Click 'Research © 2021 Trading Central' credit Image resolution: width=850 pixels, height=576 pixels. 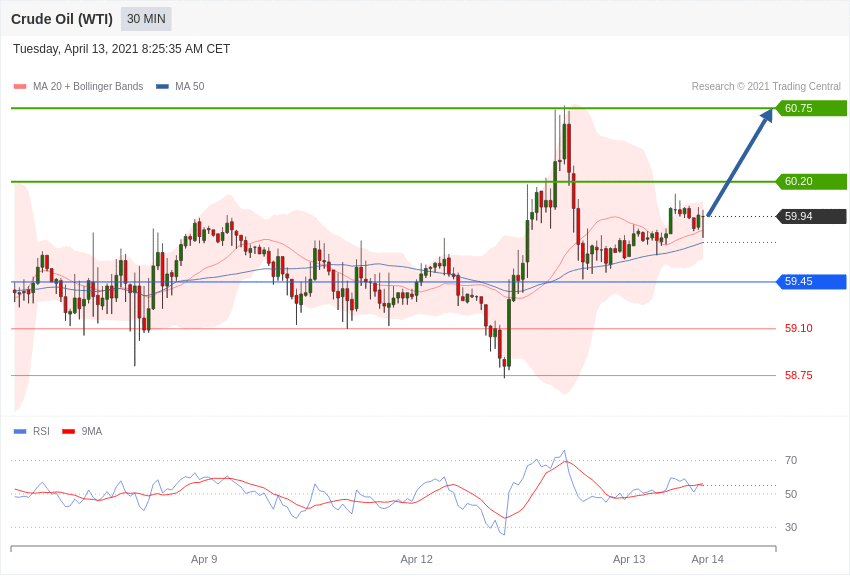[766, 86]
